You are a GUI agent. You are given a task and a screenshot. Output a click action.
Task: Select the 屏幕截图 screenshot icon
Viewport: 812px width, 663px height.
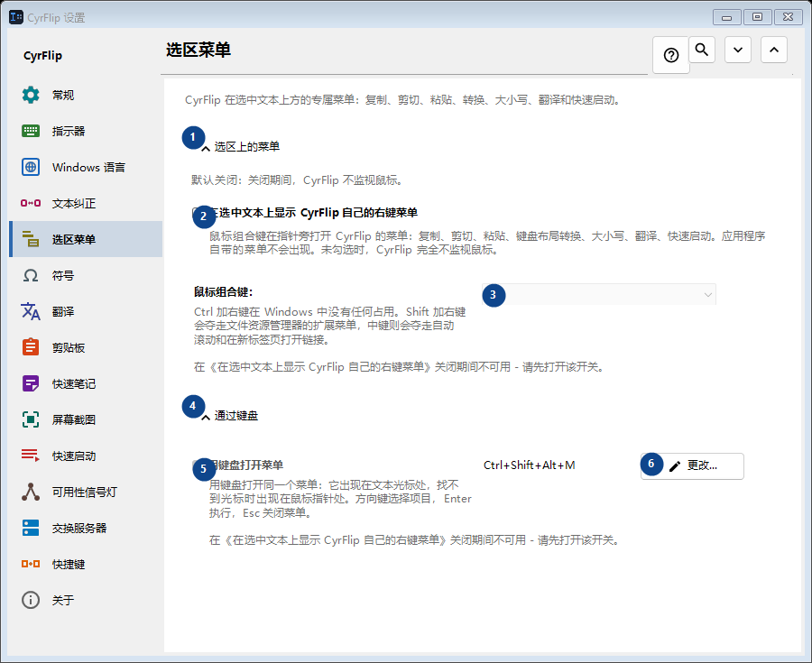pos(31,419)
